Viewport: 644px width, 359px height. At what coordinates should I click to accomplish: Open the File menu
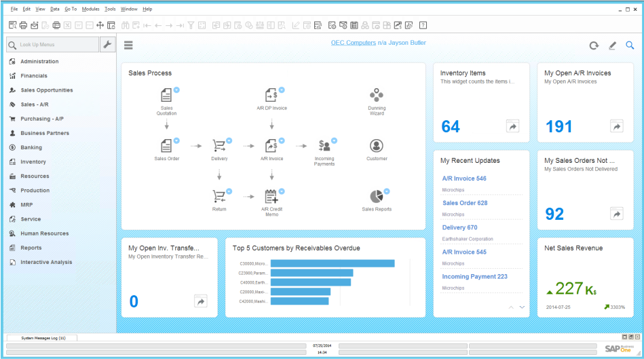tap(14, 9)
